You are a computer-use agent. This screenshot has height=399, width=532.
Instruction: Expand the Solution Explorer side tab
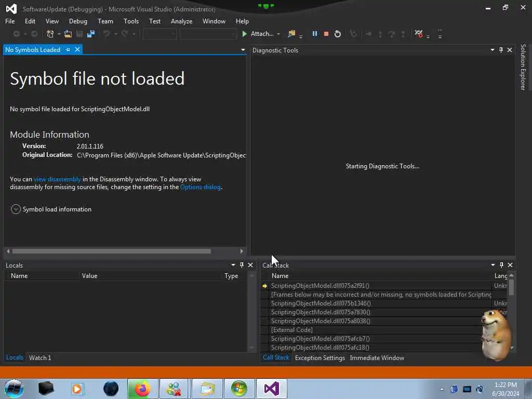(523, 67)
